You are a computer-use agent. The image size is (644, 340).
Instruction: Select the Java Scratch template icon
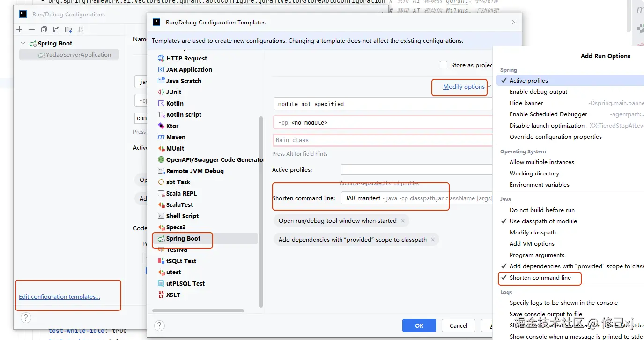point(161,81)
